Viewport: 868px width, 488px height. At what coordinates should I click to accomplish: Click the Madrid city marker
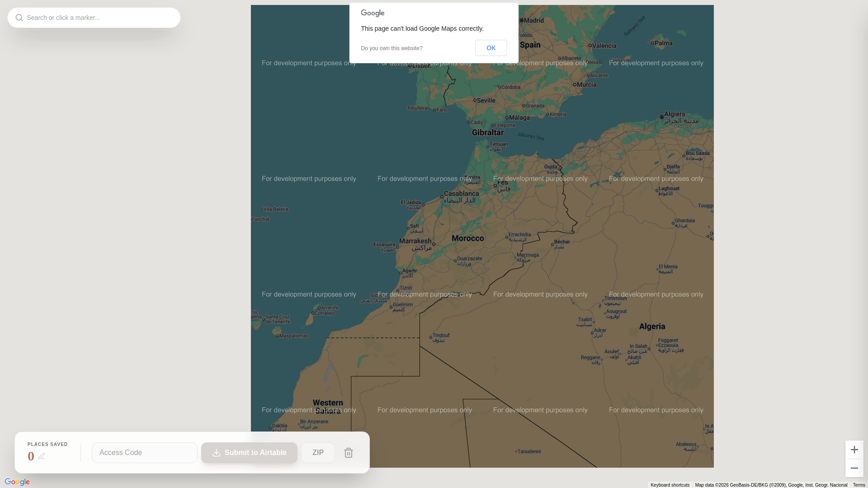522,20
